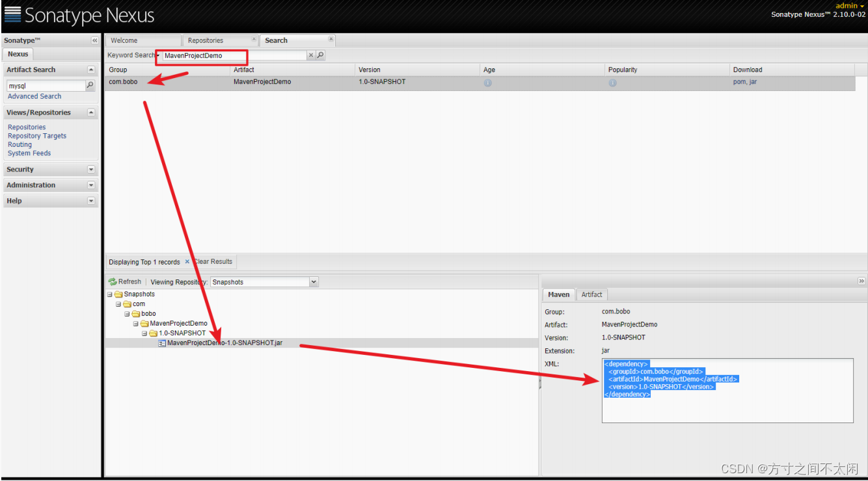
Task: Click the 1.0-SNAPSHOT folder icon in tree
Action: tap(154, 333)
